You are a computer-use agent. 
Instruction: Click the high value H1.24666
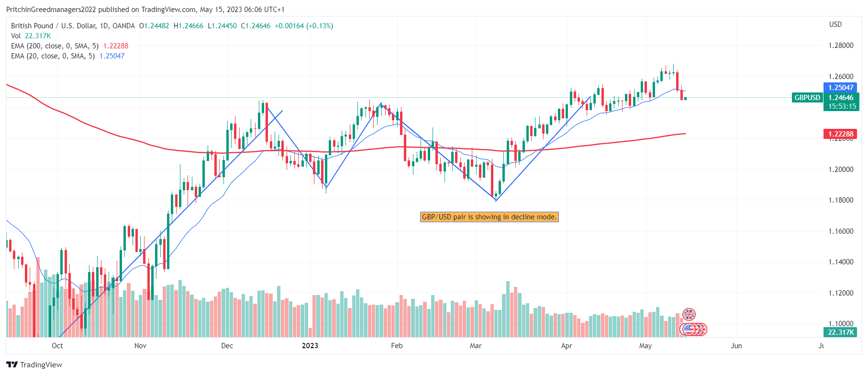tap(188, 26)
